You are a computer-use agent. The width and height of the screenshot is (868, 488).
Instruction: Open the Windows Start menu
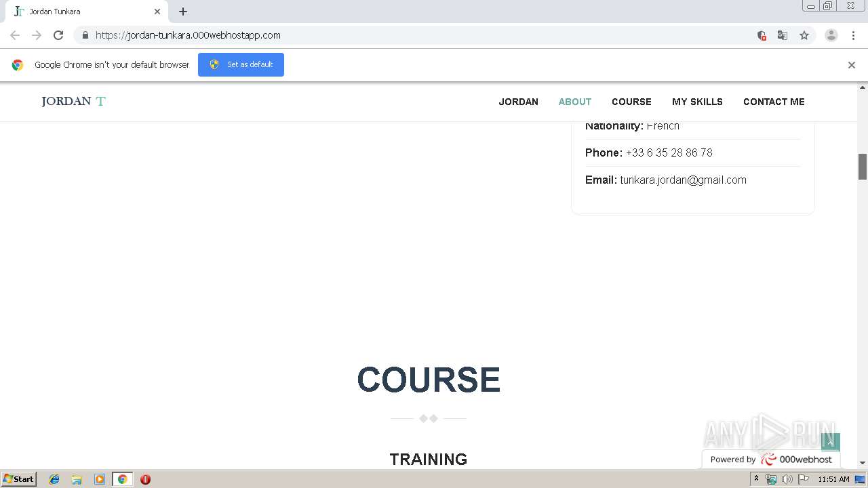[x=18, y=479]
